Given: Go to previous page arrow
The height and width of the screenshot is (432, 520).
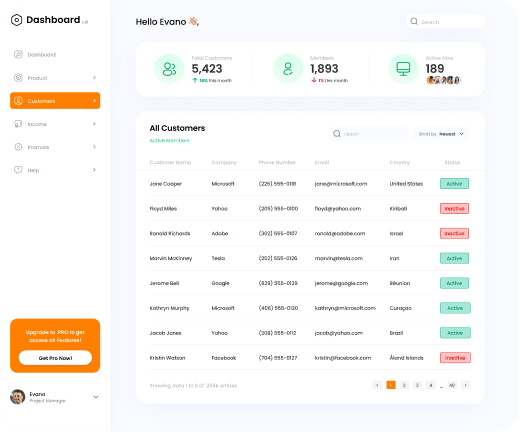Looking at the screenshot, I should tap(377, 385).
